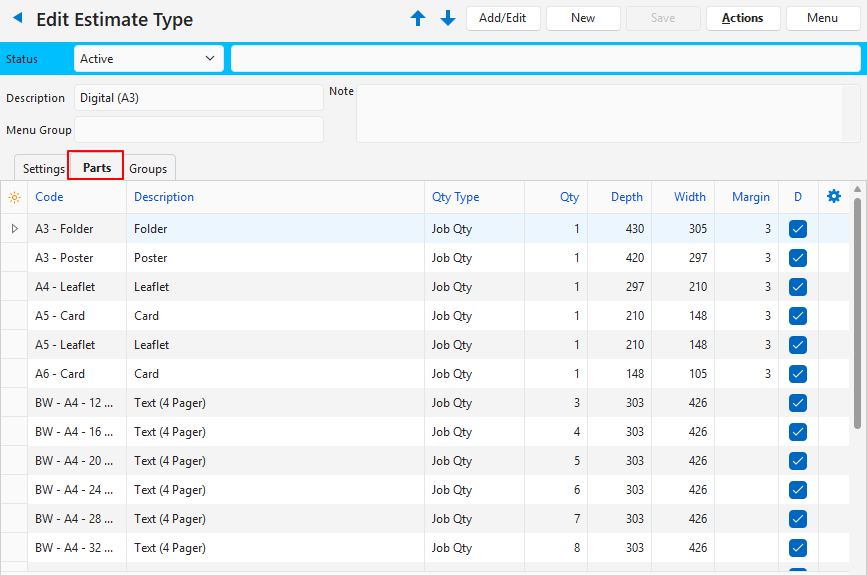Click the blue up arrow icon
867x575 pixels.
click(418, 18)
